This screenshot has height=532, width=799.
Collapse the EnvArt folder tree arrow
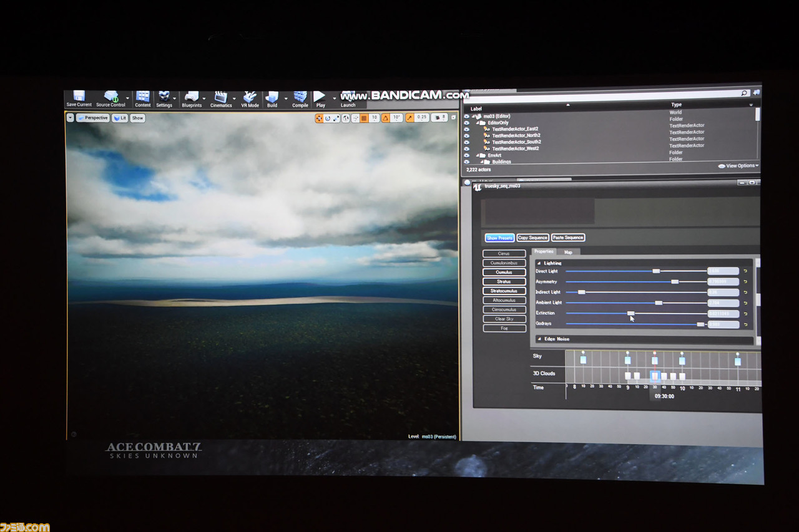coord(476,155)
